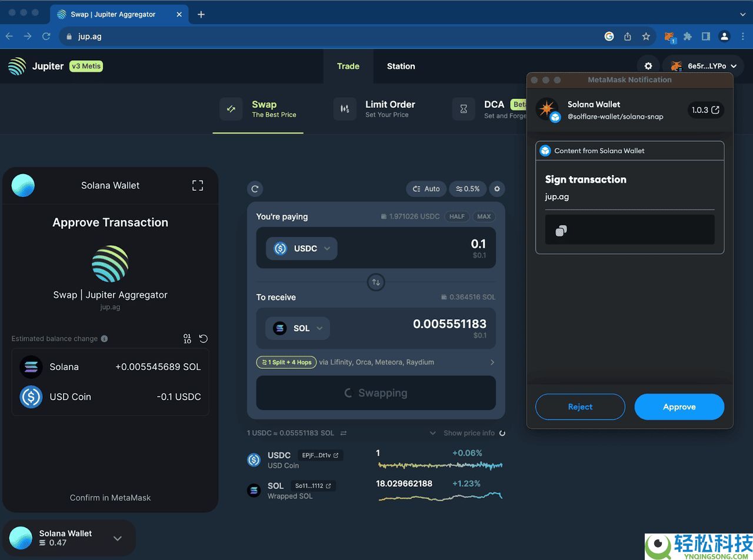Viewport: 753px width, 560px height.
Task: Click the Solana Wallet avatar in panel
Action: pos(23,185)
